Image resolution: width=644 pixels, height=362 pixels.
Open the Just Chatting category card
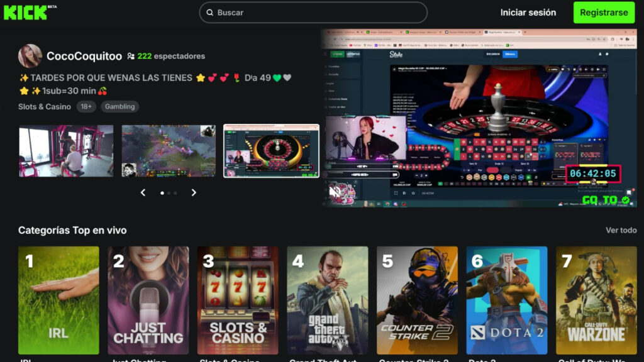148,300
